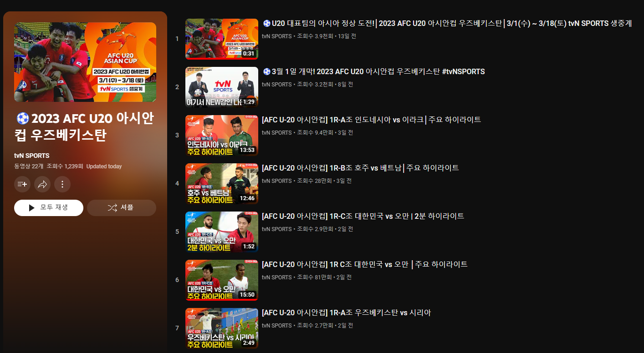Open 인도네시아 vs 이라크 thumbnail 13:53
The image size is (644, 353).
tap(222, 136)
